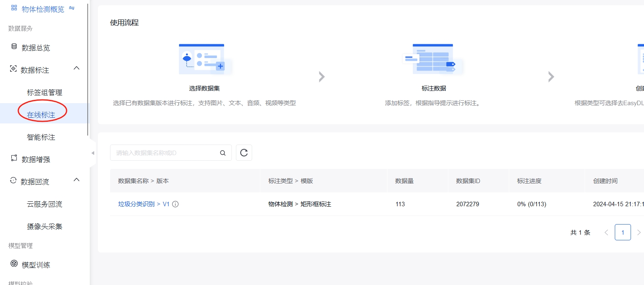This screenshot has width=644, height=285.
Task: Click the 数据增强 sidebar icon
Action: [x=14, y=158]
